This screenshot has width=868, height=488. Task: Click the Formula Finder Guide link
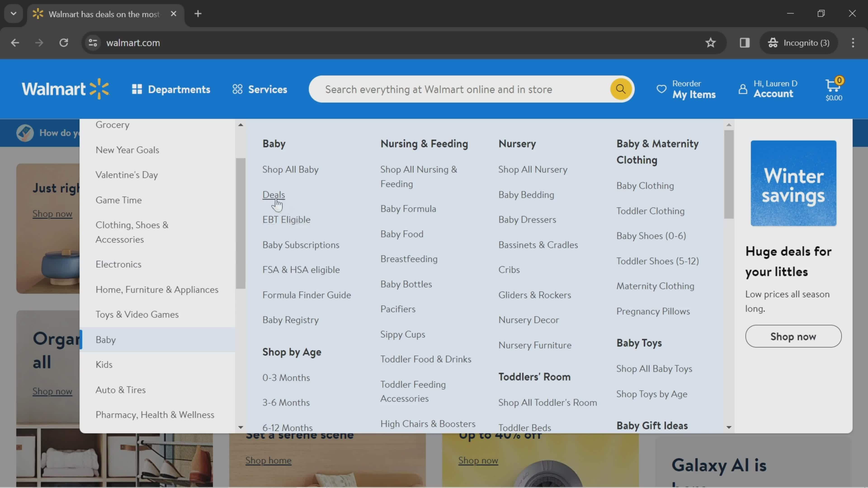click(x=307, y=294)
